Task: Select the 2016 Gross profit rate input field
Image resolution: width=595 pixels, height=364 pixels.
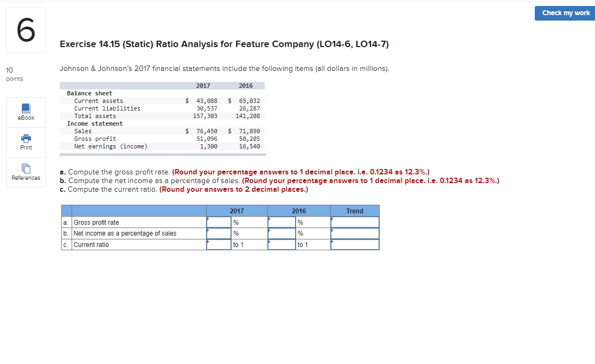Action: [x=281, y=222]
